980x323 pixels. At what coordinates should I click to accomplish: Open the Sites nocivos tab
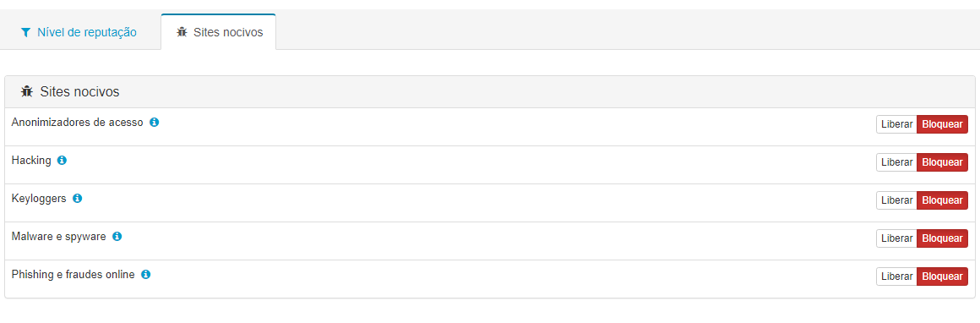(218, 32)
